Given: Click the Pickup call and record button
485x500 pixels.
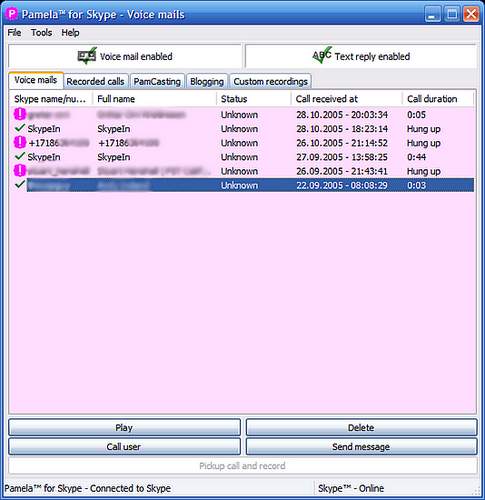Looking at the screenshot, I should 242,466.
